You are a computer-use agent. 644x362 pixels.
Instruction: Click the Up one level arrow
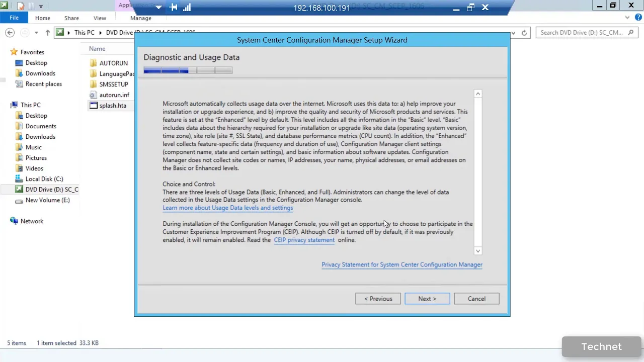pos(47,33)
